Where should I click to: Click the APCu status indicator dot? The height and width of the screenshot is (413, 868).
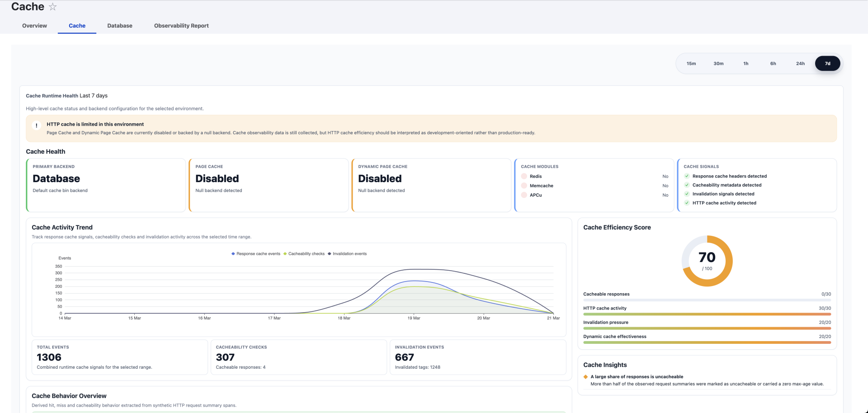coord(524,195)
